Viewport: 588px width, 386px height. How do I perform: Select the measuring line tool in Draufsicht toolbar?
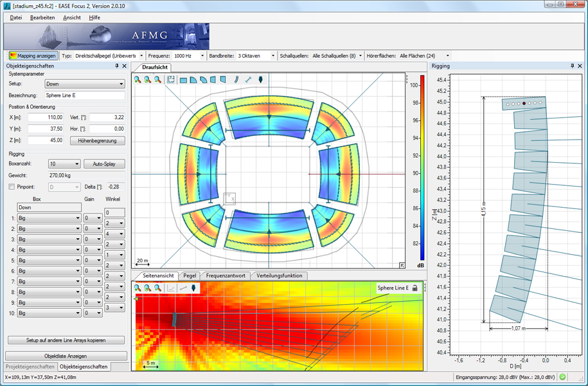pyautogui.click(x=248, y=80)
